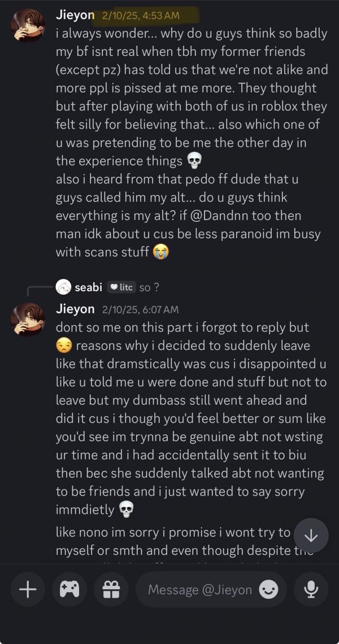This screenshot has height=644, width=339.
Task: Tap the microphone voice message icon
Action: coord(311,590)
